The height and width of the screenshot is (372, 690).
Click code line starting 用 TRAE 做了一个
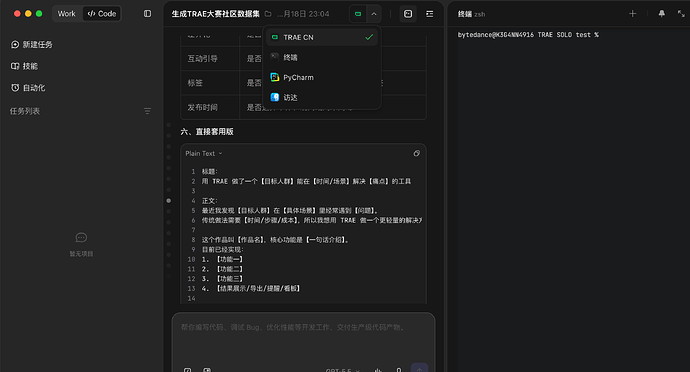pyautogui.click(x=306, y=181)
